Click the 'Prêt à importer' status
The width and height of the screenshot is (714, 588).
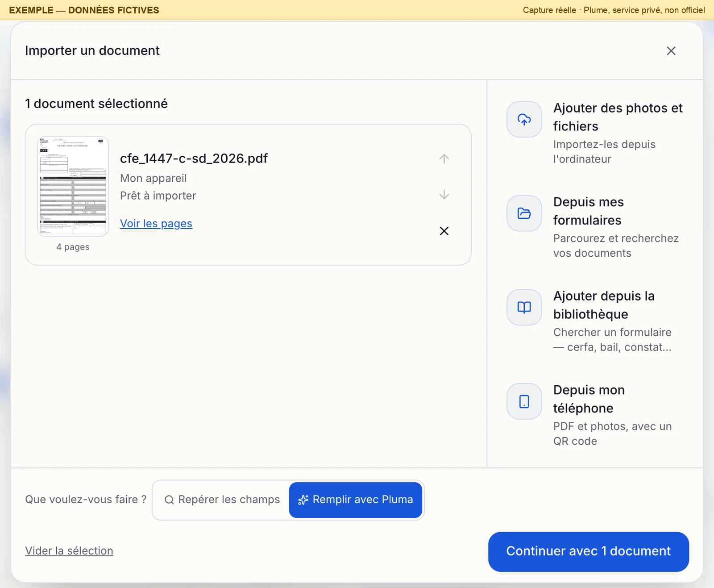coord(158,196)
